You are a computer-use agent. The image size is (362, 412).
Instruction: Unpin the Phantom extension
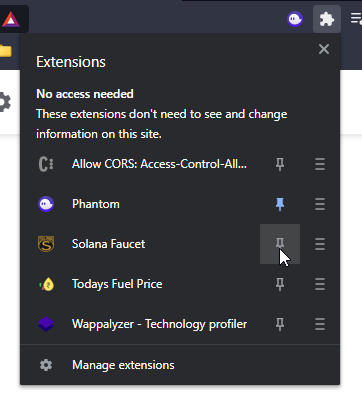pos(280,204)
